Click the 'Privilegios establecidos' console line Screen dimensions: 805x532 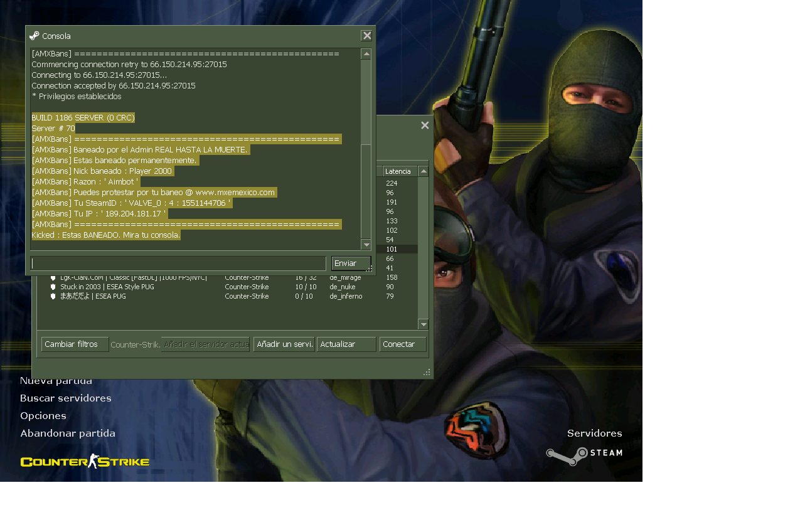click(77, 96)
